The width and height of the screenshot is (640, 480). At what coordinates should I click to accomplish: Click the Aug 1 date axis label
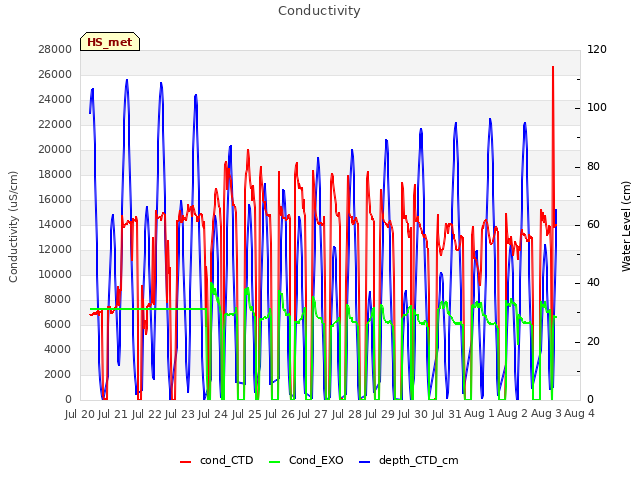point(479,413)
